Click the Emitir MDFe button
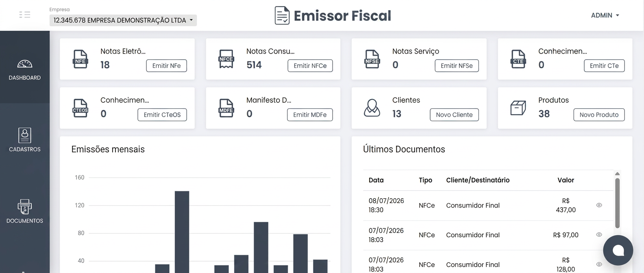644x273 pixels. [x=310, y=115]
